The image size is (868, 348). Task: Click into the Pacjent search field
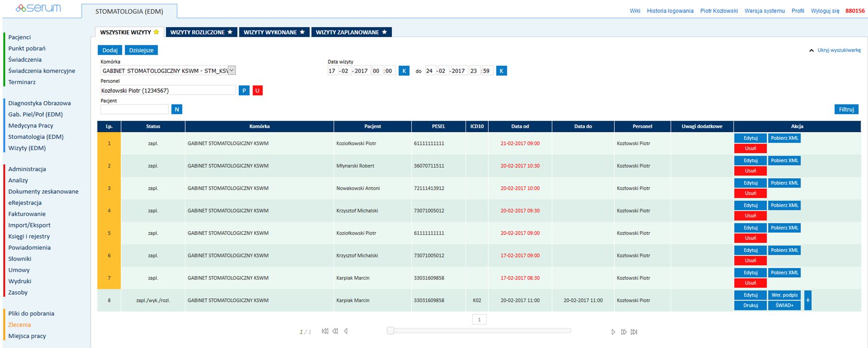click(134, 109)
